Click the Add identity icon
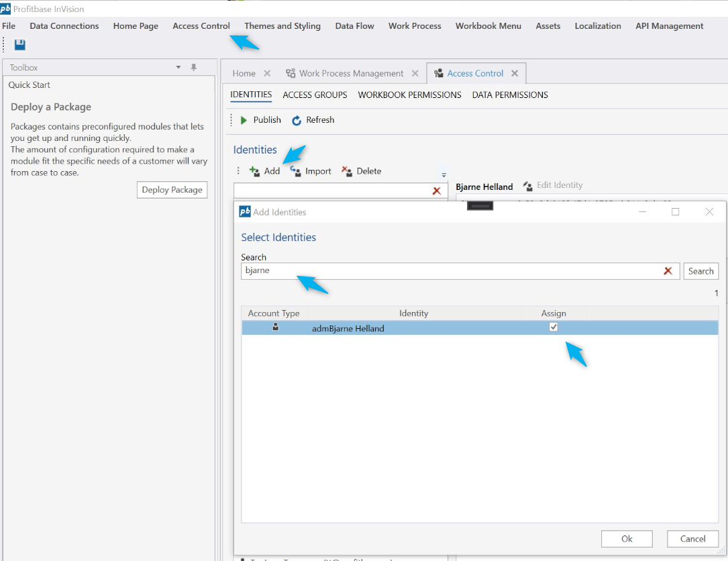 [255, 171]
